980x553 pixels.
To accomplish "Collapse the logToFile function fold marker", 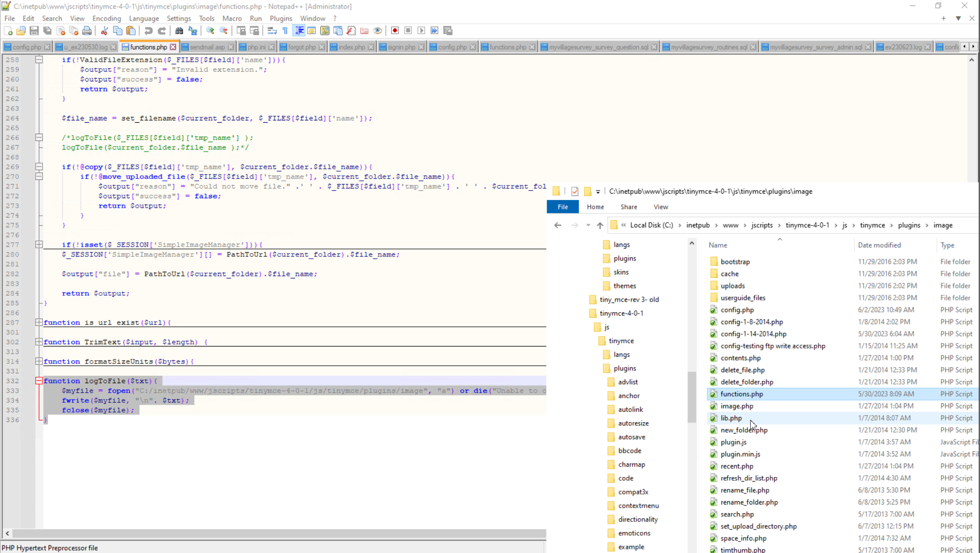I will pos(39,381).
